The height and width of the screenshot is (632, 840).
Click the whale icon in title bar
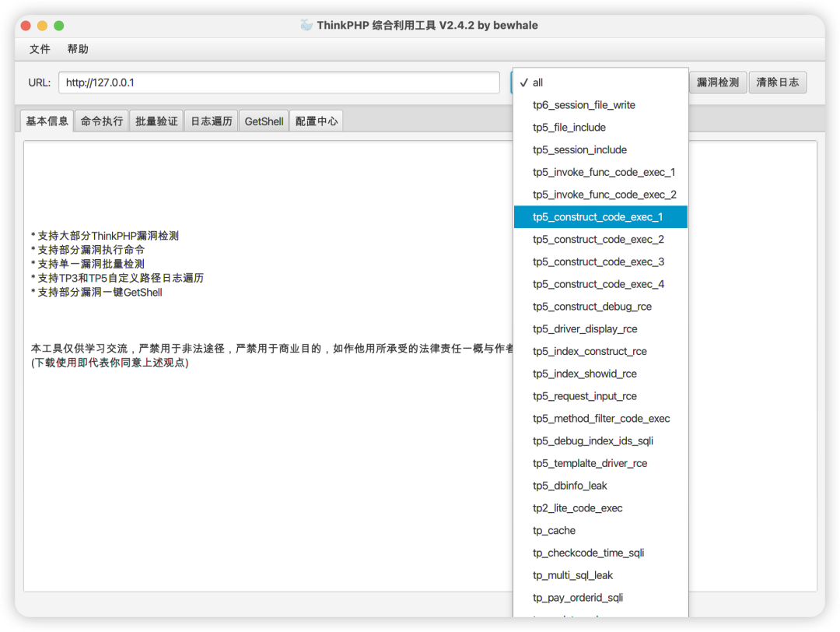pos(306,25)
